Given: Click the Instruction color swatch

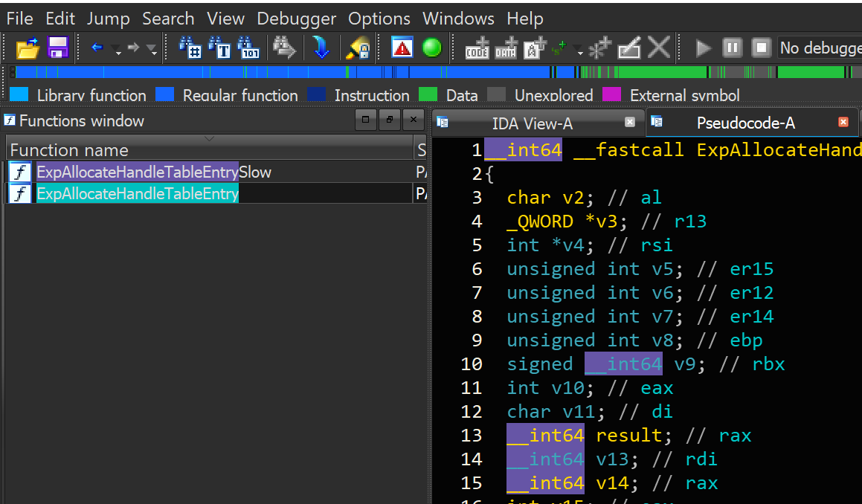Looking at the screenshot, I should (x=317, y=94).
